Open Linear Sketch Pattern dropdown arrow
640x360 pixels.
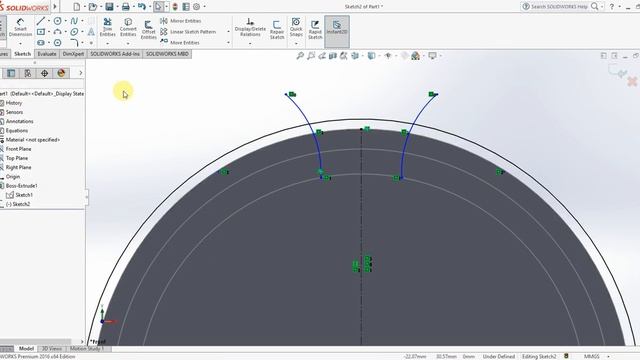click(228, 31)
